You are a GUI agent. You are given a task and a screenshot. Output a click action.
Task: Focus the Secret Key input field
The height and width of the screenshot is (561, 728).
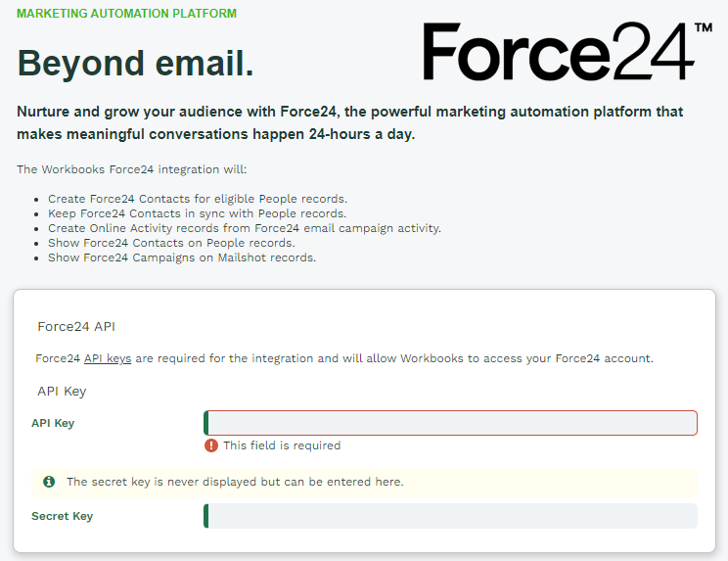tap(450, 516)
